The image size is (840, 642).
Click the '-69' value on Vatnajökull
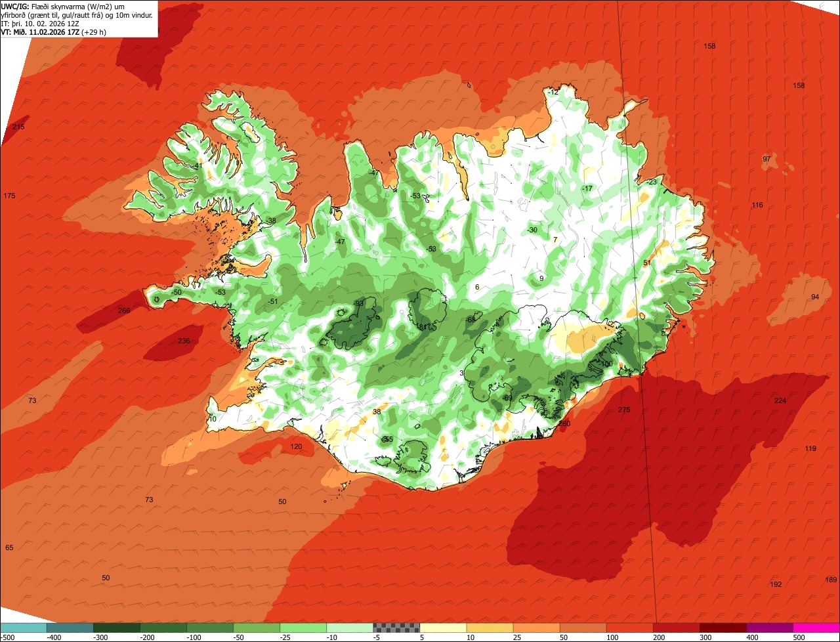[507, 398]
